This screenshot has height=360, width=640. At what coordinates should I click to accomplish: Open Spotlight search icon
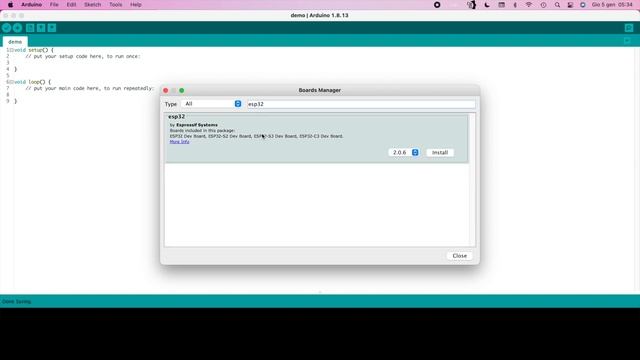[557, 5]
